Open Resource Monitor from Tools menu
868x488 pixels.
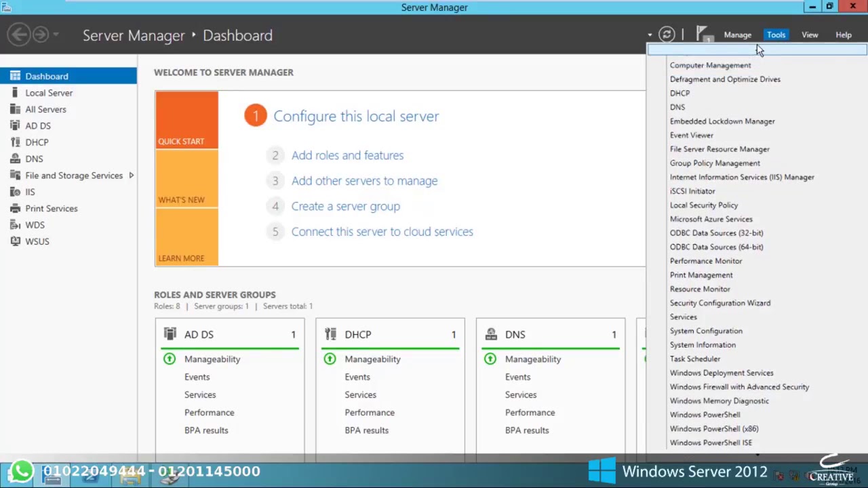700,289
